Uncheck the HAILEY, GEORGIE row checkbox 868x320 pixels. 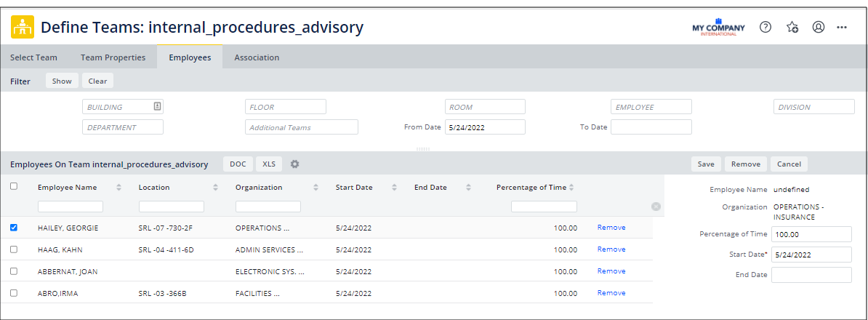point(14,228)
